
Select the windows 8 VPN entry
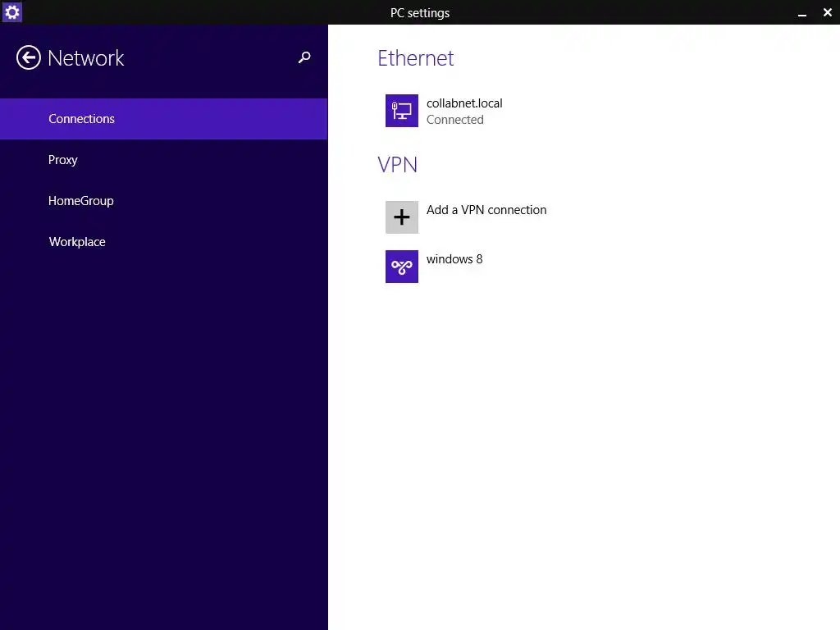tap(454, 259)
